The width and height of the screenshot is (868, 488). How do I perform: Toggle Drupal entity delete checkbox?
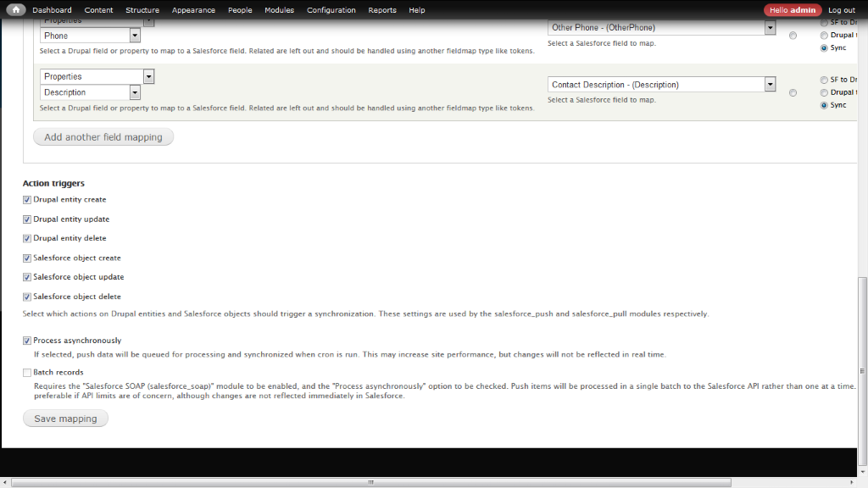click(26, 238)
